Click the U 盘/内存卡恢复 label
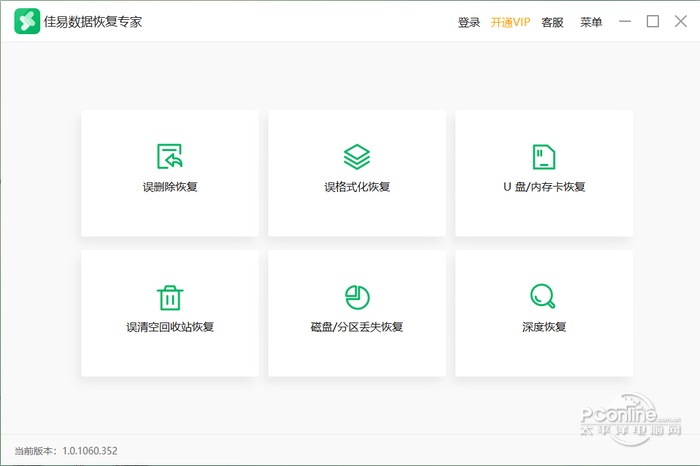Image resolution: width=700 pixels, height=466 pixels. 544,187
